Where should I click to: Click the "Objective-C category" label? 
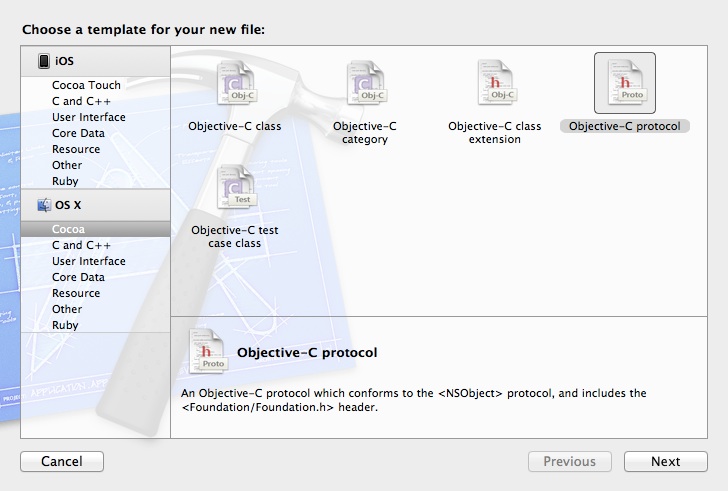[364, 133]
